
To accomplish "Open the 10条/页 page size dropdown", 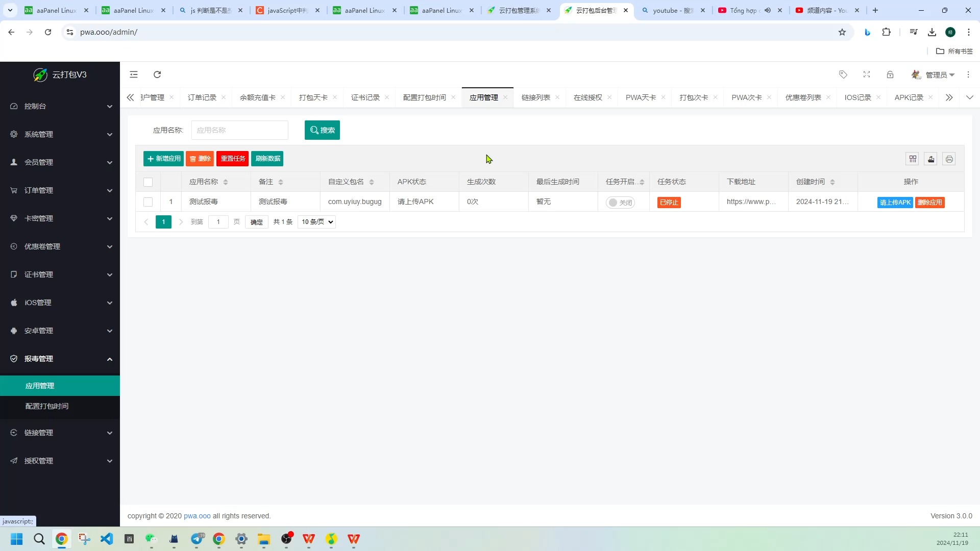I will pos(316,221).
